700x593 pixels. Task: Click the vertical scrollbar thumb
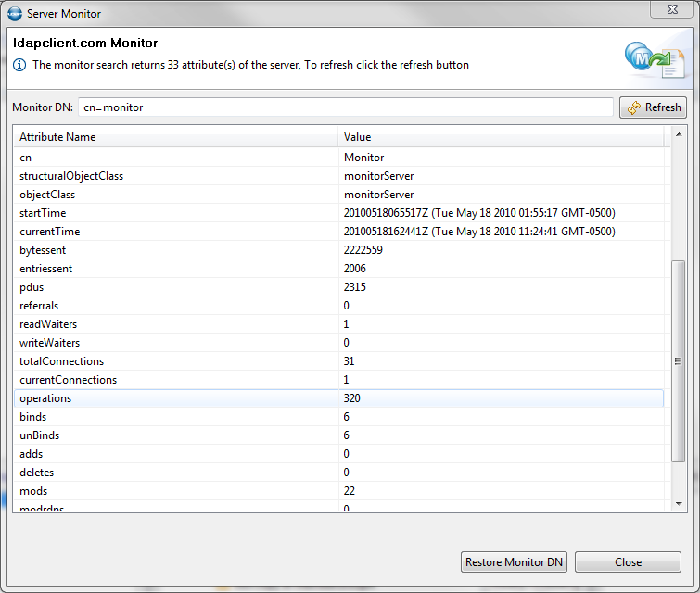tap(678, 361)
